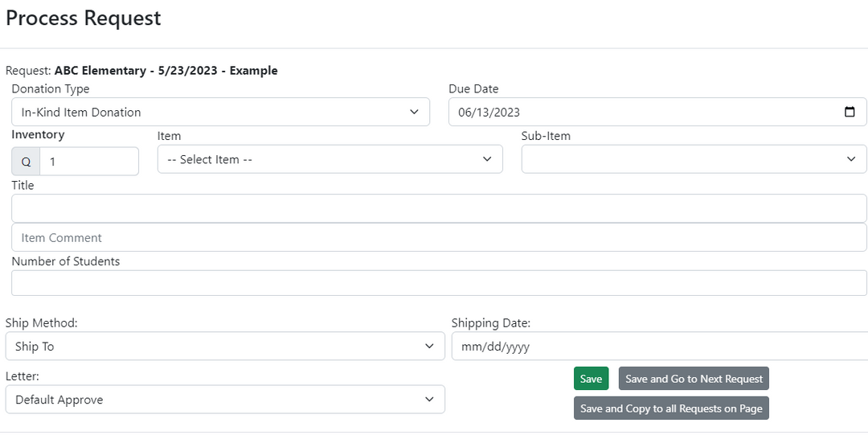Select the Number of Students input
This screenshot has height=435, width=868.
coord(439,283)
